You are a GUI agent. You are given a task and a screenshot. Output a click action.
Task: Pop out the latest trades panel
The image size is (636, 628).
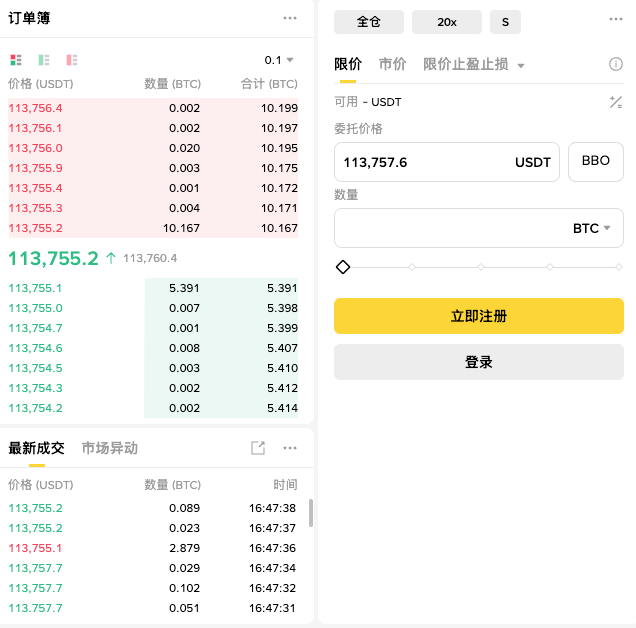[258, 448]
